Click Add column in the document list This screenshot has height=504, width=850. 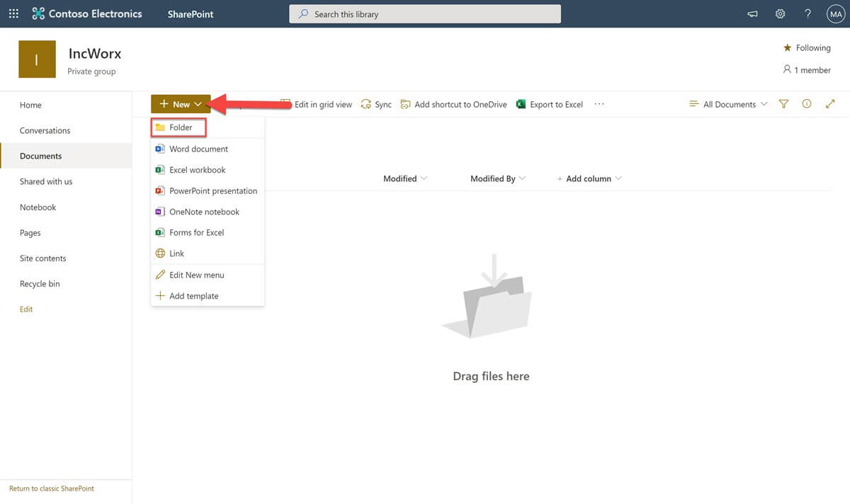tap(589, 178)
